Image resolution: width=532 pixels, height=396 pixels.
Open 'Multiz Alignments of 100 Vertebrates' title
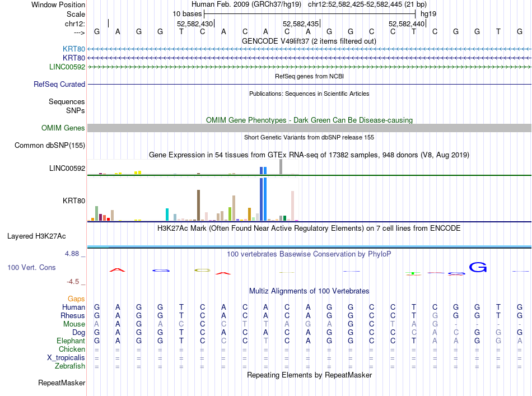click(309, 291)
